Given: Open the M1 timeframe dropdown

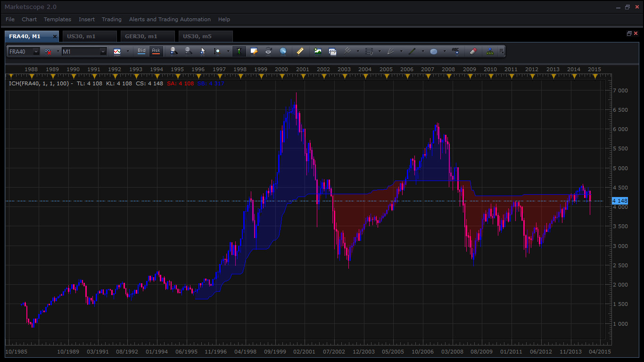Looking at the screenshot, I should (103, 52).
